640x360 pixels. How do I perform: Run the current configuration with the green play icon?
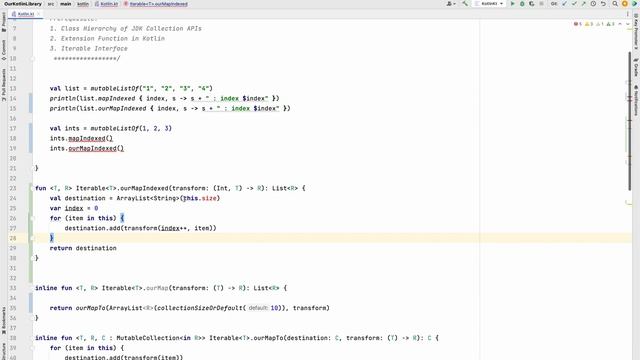[513, 4]
